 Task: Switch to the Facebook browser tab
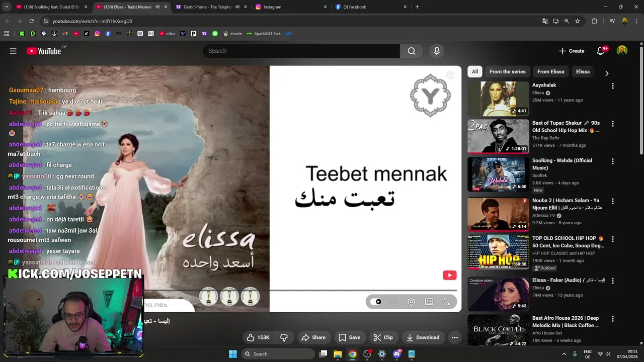pyautogui.click(x=370, y=7)
